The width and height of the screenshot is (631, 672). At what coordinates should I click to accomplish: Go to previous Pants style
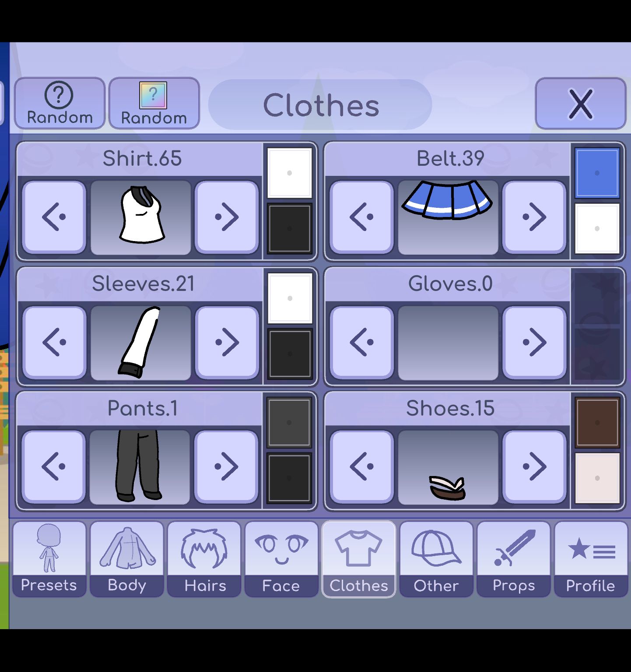54,466
